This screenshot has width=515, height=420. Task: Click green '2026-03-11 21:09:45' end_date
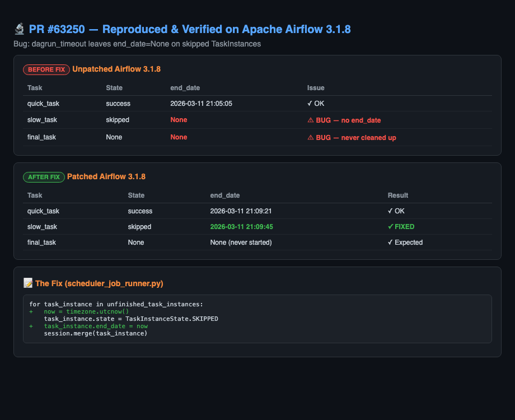(241, 227)
